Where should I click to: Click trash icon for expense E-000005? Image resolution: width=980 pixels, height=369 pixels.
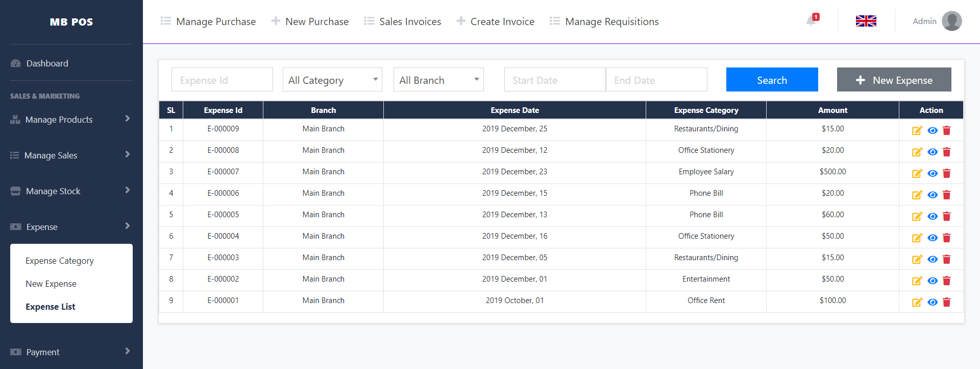point(947,216)
